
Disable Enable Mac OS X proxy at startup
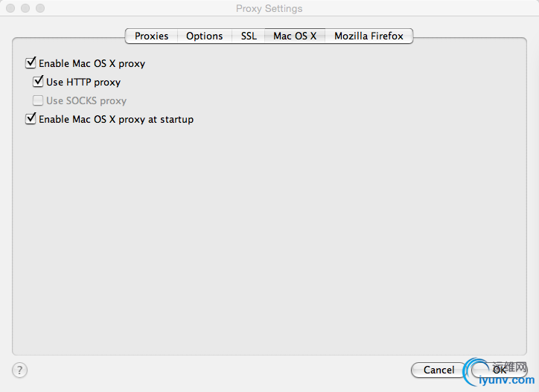point(31,118)
